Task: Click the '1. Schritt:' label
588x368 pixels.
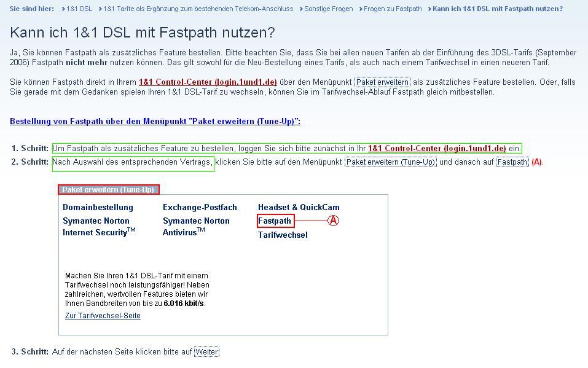Action: pos(30,148)
